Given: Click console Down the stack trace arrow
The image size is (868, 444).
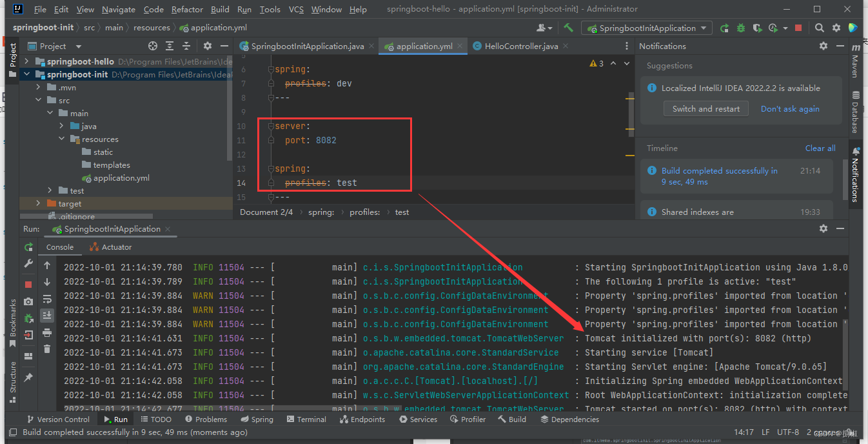Looking at the screenshot, I should pos(47,282).
